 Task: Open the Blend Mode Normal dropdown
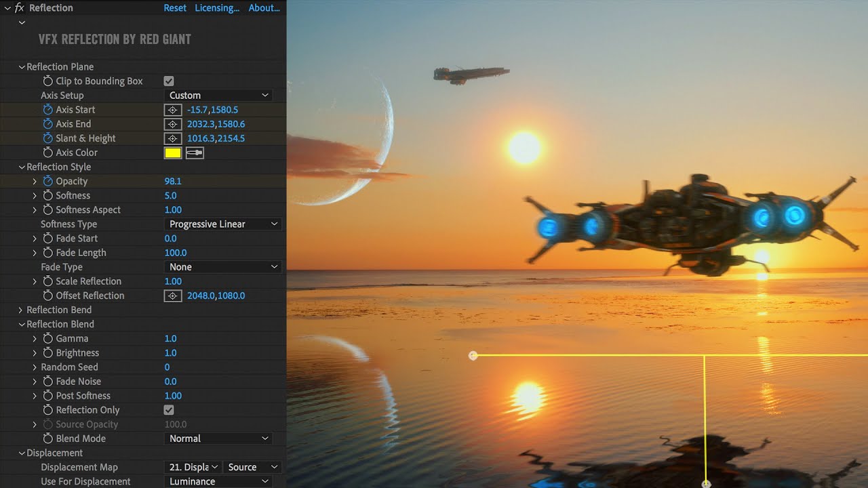pyautogui.click(x=218, y=439)
